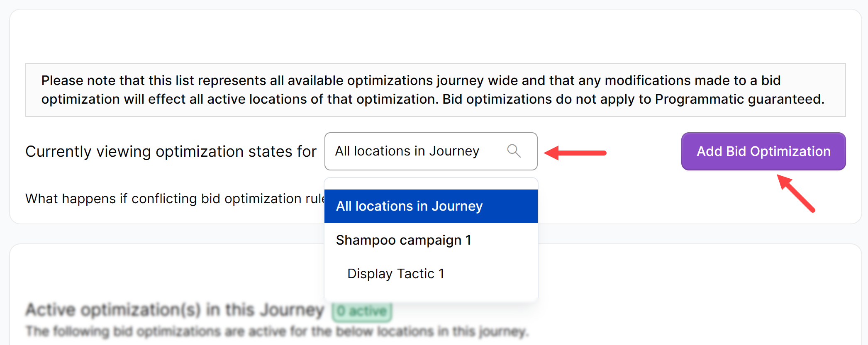Screen dimensions: 868x345
Task: Click the "Currently viewing optimization states for" label
Action: coord(171,151)
